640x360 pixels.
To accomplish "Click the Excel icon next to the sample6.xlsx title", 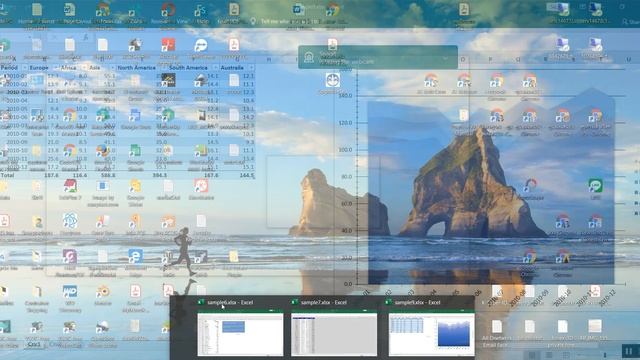I will 201,302.
